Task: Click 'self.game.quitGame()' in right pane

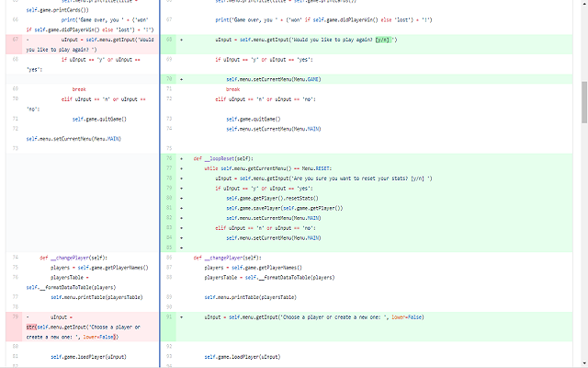Action: [254, 119]
